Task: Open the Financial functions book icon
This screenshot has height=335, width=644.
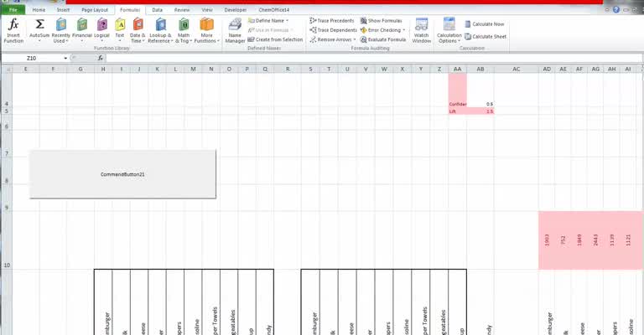Action: [x=81, y=24]
